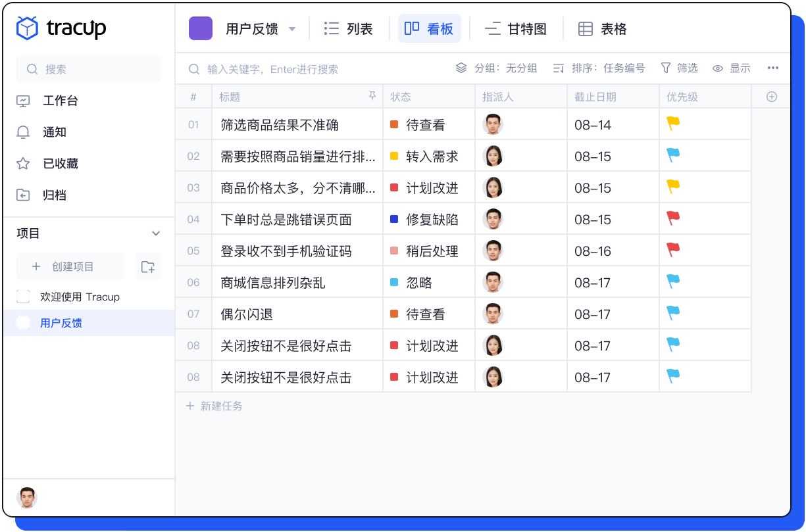This screenshot has height=532, width=806.
Task: Open the 筛选 filter control
Action: [x=679, y=68]
